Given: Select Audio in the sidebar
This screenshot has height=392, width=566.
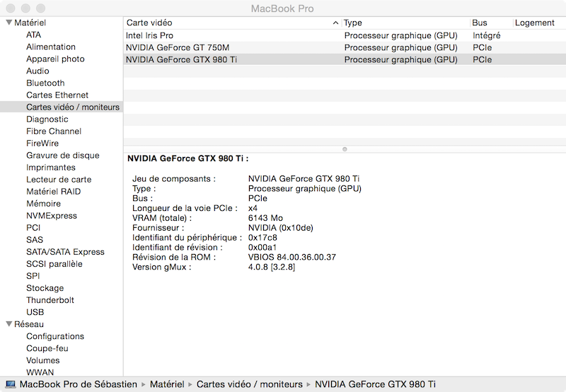Looking at the screenshot, I should (37, 71).
